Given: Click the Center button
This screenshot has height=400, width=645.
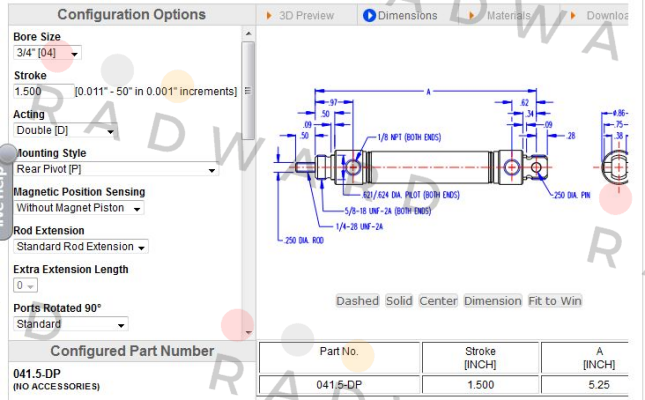Looking at the screenshot, I should pos(438,301).
